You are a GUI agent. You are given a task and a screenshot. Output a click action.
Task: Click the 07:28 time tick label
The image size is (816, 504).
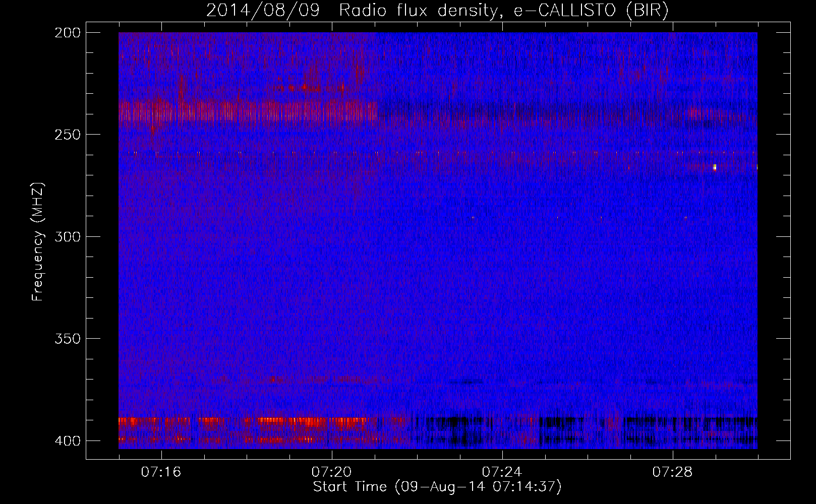673,472
